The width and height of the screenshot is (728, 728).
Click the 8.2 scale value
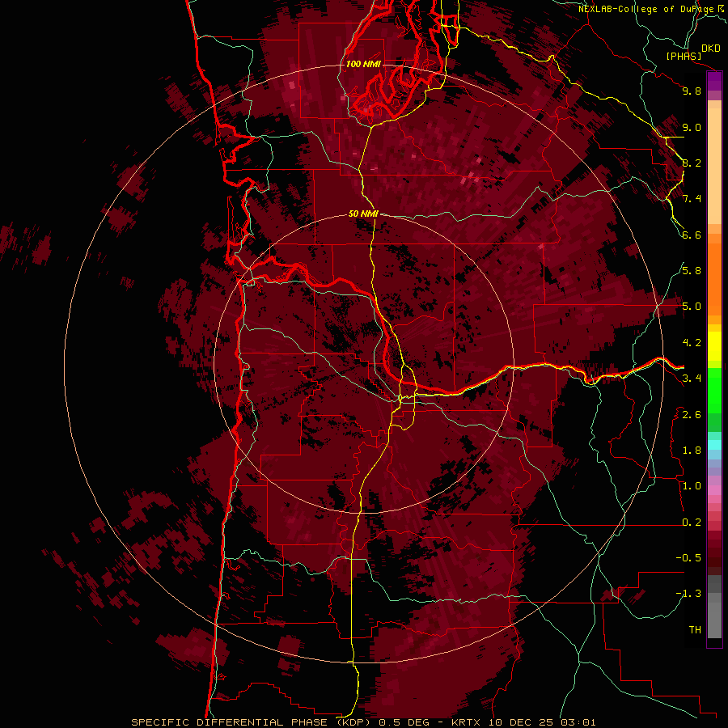(x=692, y=163)
